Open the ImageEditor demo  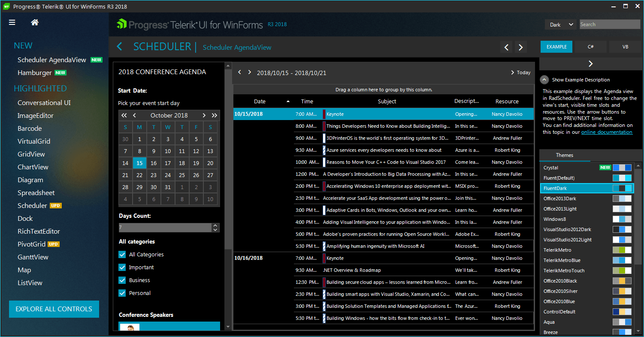36,116
